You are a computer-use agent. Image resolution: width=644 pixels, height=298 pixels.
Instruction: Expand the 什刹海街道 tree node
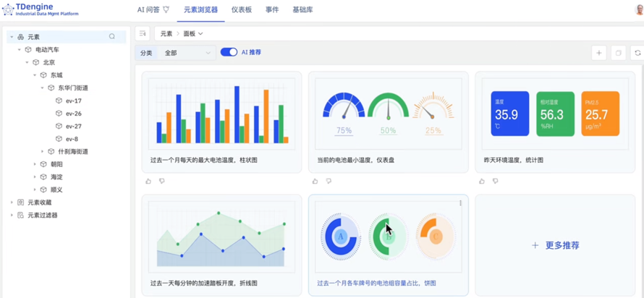(43, 152)
